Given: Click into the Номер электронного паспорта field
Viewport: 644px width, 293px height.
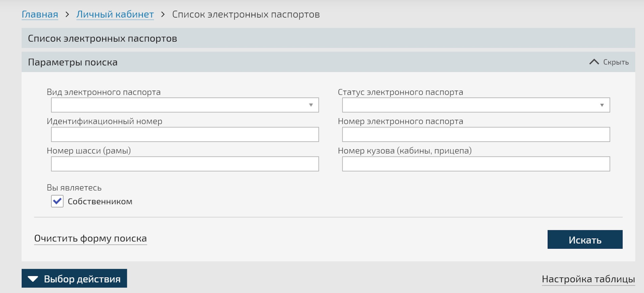Looking at the screenshot, I should click(x=476, y=135).
